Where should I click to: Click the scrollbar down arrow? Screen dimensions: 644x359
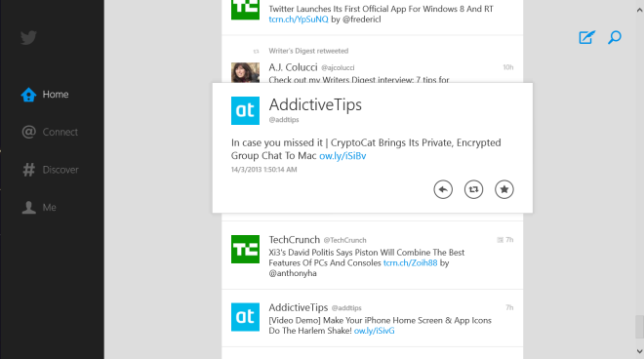pos(639,351)
